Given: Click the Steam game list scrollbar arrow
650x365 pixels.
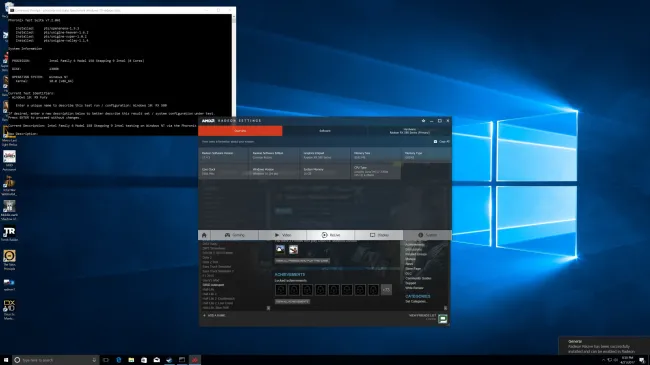Looking at the screenshot, I should click(x=268, y=308).
